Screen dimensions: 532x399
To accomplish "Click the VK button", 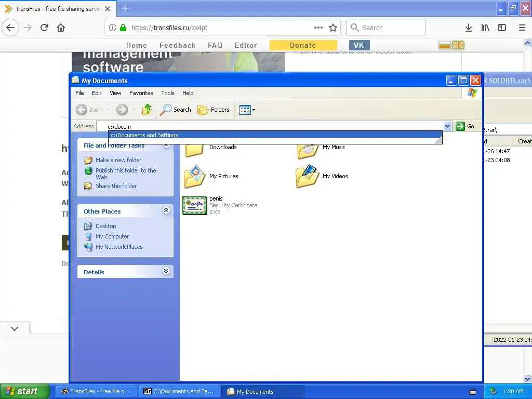I will click(359, 45).
